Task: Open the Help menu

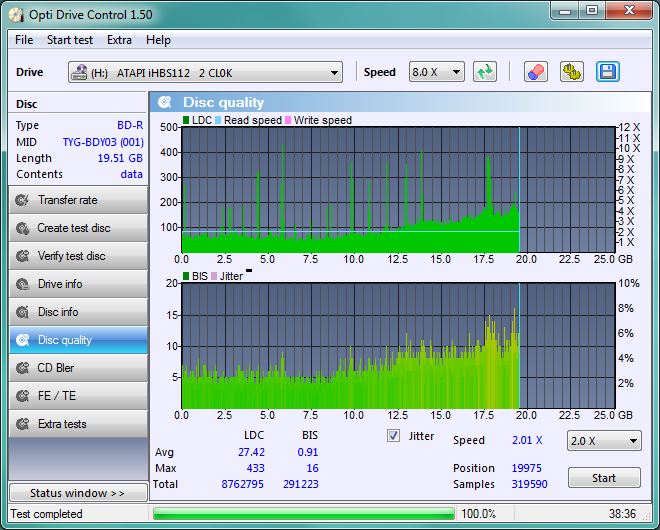Action: pos(158,40)
